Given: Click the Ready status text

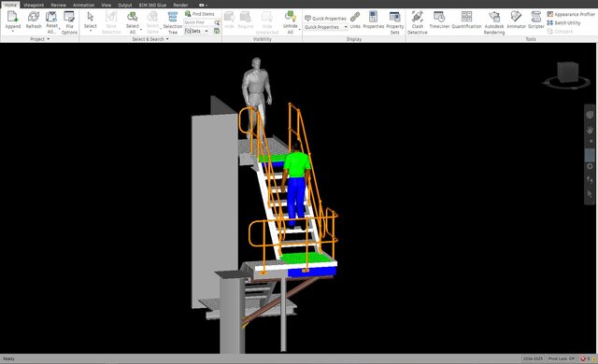Looking at the screenshot, I should coord(8,358).
